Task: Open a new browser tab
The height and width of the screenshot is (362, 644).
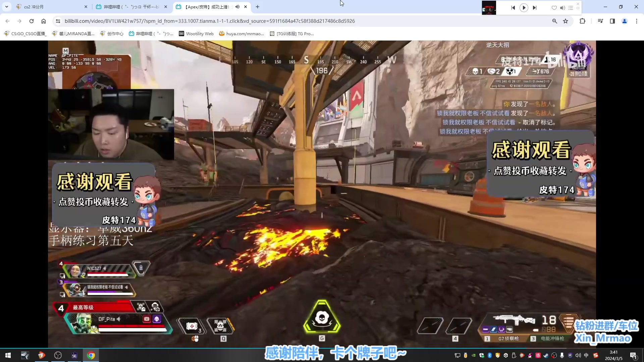Action: tap(258, 7)
